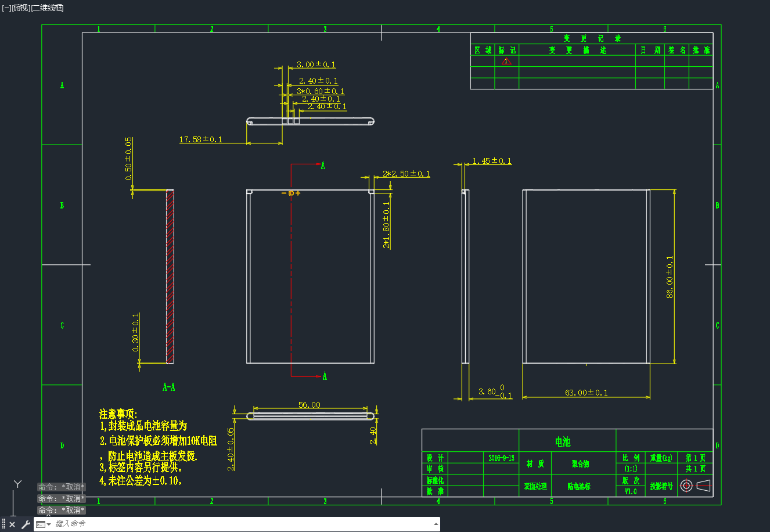Select note 3 标签内容另行提供
This screenshot has width=770, height=532.
click(x=141, y=467)
